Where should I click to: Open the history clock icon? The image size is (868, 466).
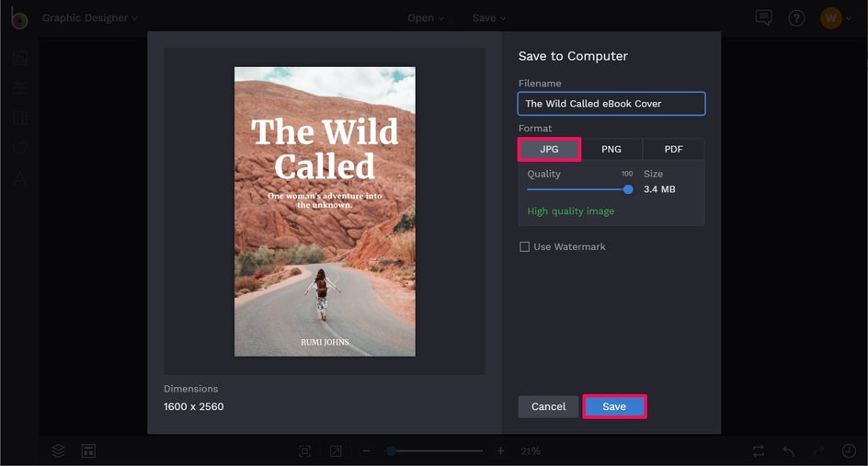pyautogui.click(x=849, y=451)
